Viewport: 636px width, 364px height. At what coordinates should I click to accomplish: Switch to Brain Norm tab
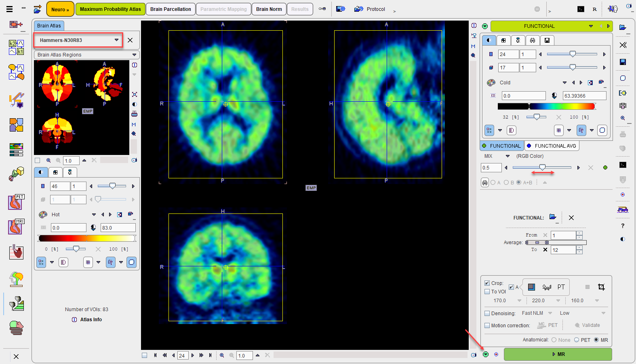point(269,9)
